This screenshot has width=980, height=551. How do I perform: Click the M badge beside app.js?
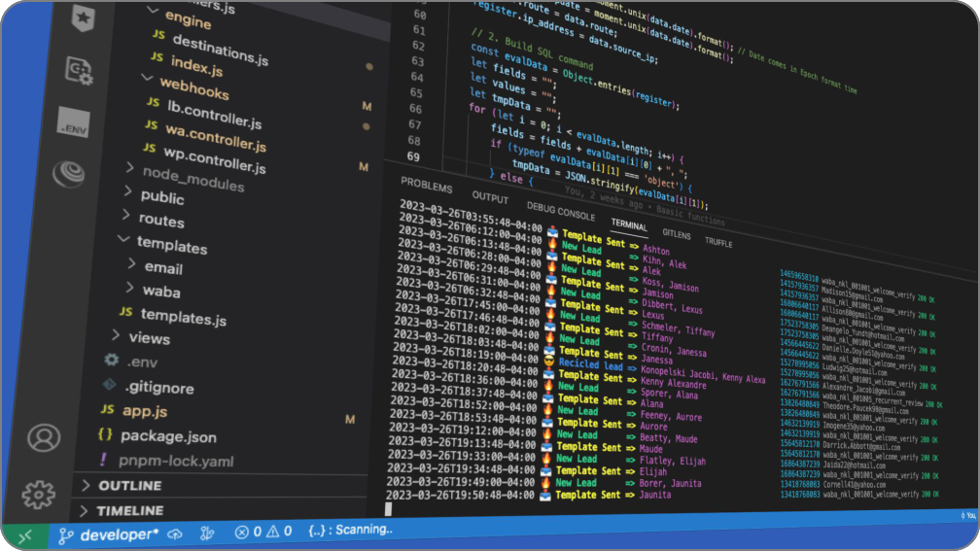point(350,419)
